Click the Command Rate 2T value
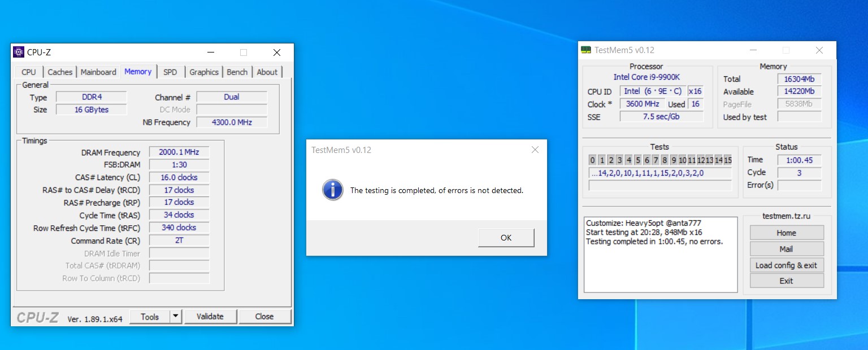 [x=179, y=240]
